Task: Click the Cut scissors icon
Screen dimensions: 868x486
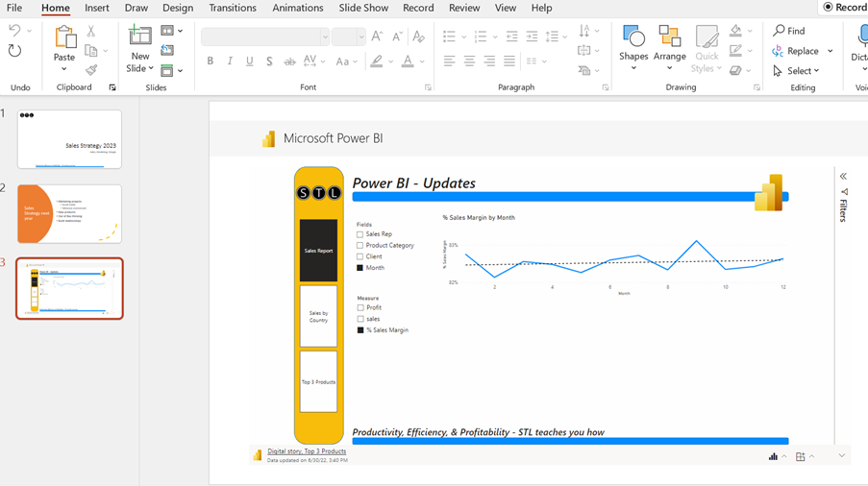Action: click(x=90, y=31)
